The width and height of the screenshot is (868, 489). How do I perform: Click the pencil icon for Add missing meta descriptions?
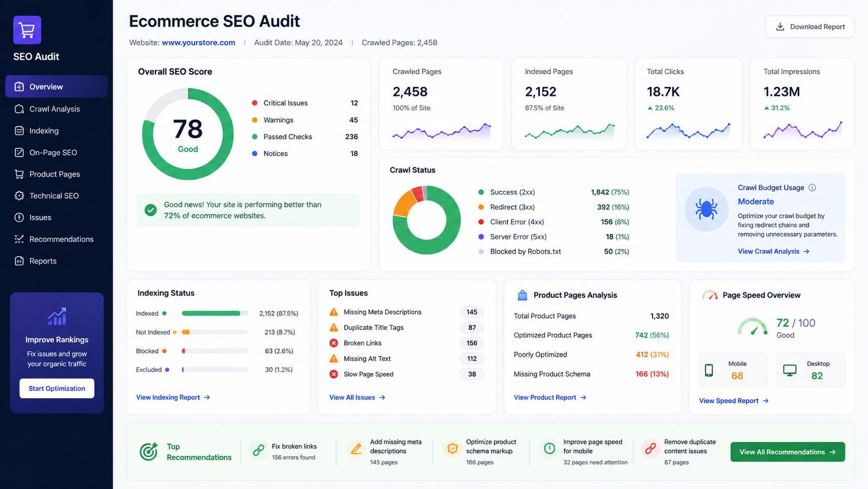tap(356, 449)
